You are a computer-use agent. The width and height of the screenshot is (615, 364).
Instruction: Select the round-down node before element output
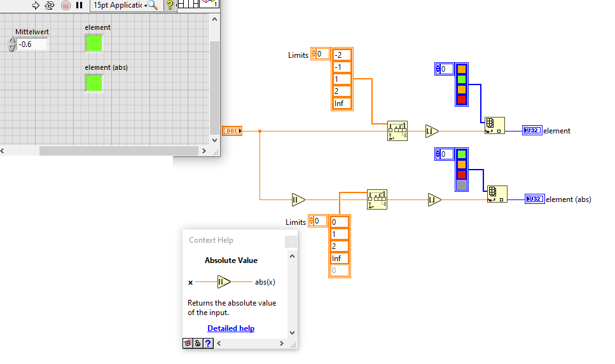(432, 131)
